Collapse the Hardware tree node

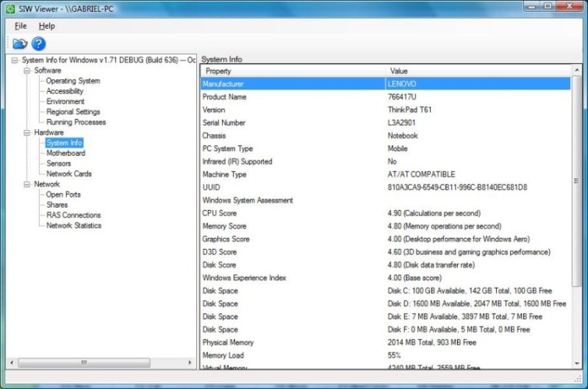[26, 133]
